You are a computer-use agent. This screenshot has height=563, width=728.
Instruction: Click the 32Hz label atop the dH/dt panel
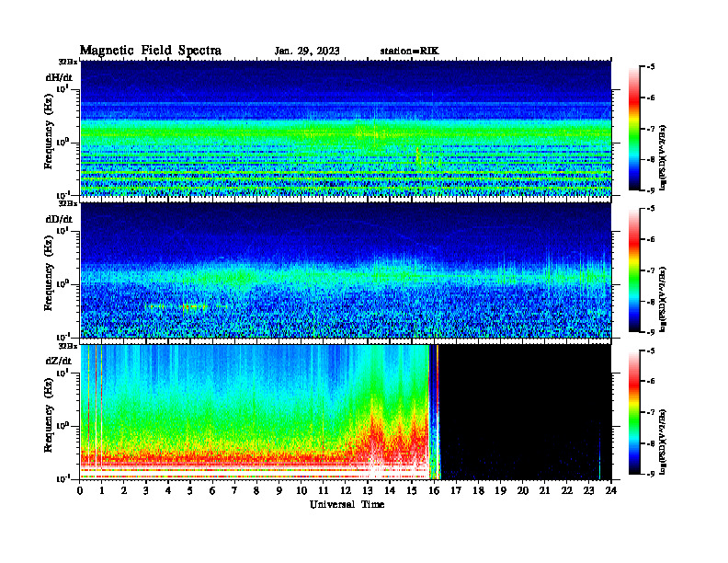68,62
